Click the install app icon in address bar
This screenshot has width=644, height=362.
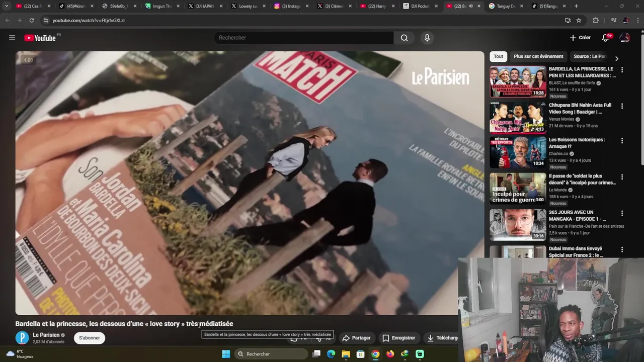point(568,20)
